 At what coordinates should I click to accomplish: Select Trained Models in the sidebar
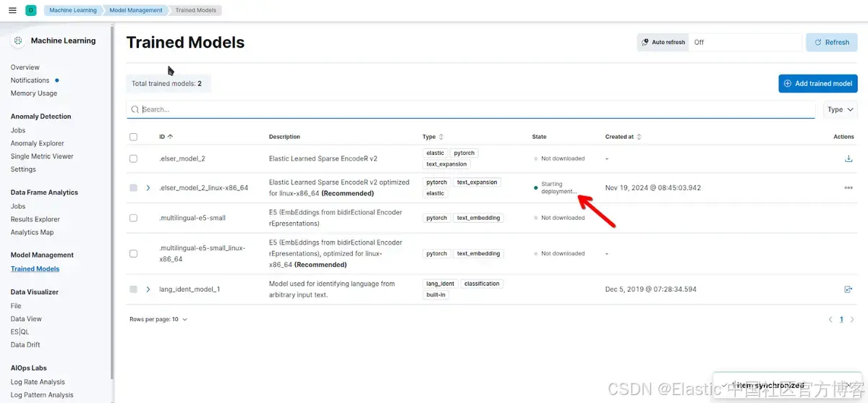[35, 268]
